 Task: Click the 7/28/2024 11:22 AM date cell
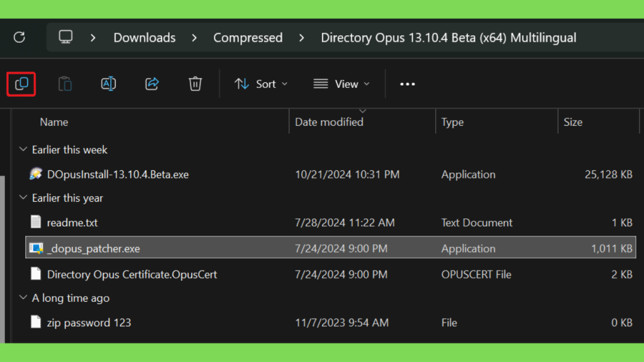pos(345,222)
